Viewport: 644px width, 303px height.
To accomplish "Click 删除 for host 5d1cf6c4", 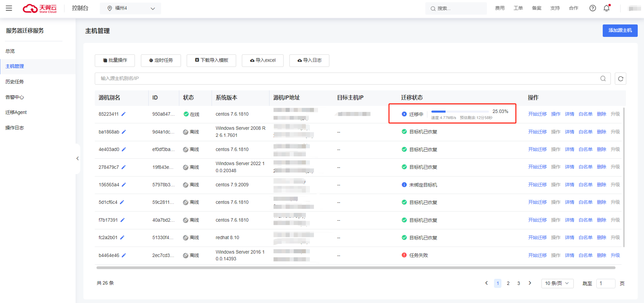I will point(601,202).
